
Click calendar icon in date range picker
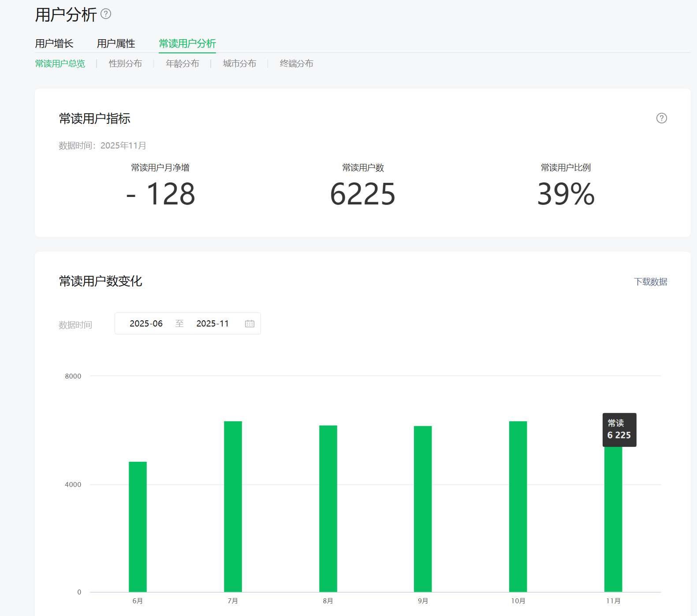tap(250, 324)
